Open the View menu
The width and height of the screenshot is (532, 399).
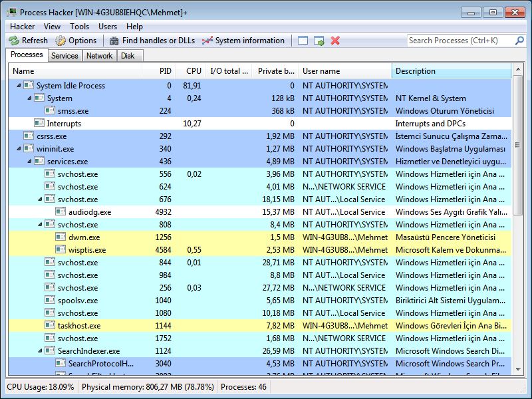click(52, 27)
